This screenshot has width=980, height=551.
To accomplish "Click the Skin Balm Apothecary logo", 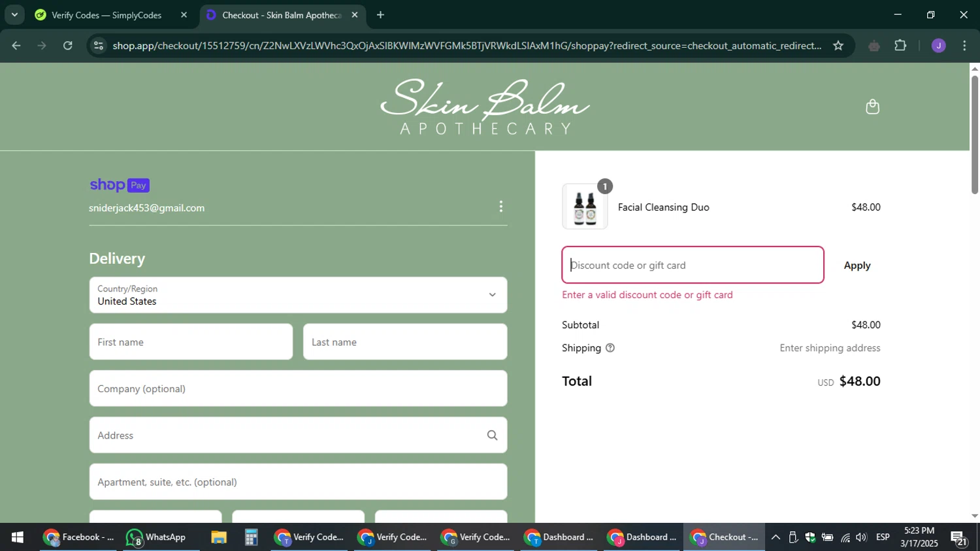I will [485, 107].
